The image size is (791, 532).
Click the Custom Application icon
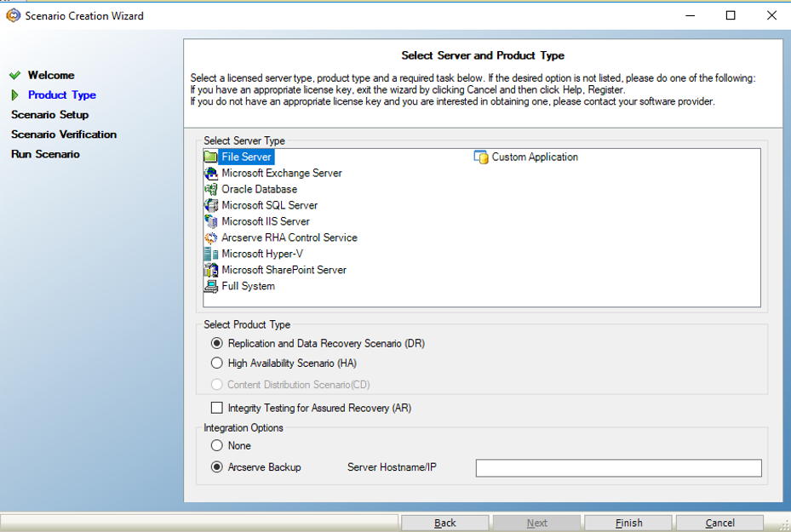tap(481, 157)
